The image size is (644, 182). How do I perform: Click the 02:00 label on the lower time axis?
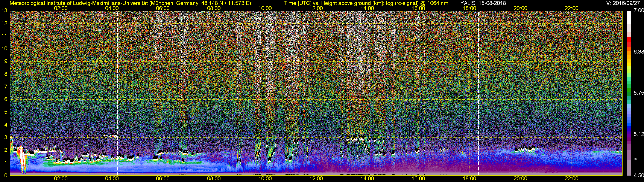[61, 179]
